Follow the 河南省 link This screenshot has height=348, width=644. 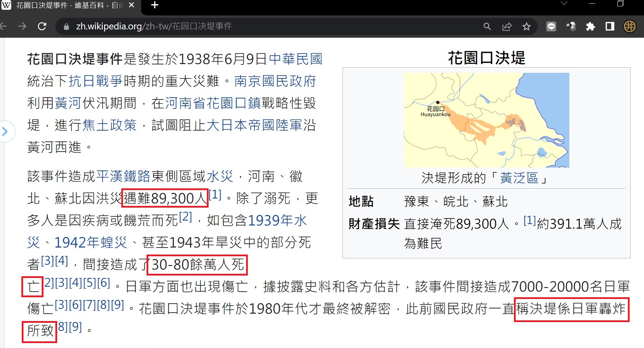point(185,103)
